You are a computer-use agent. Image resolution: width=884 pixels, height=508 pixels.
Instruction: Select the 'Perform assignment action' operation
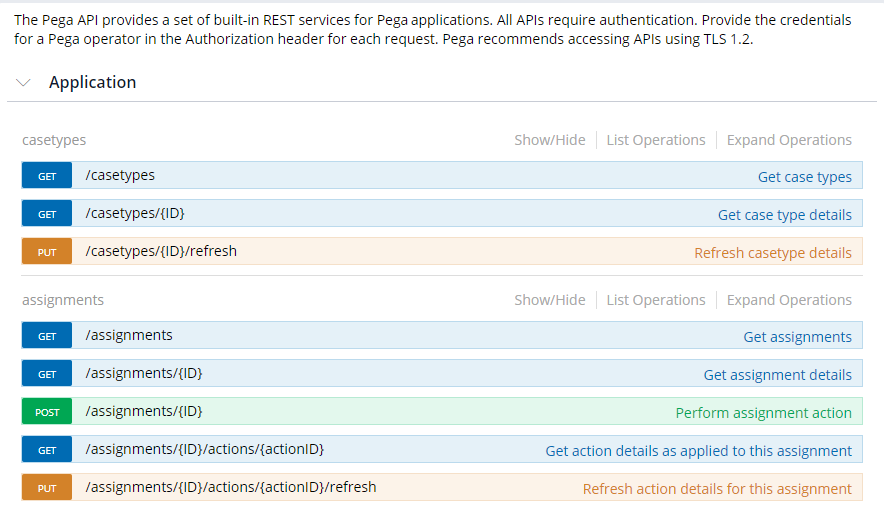tap(763, 413)
